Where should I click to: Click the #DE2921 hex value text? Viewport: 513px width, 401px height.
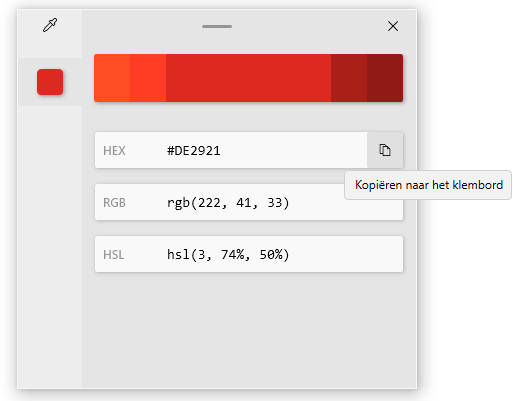coord(194,151)
